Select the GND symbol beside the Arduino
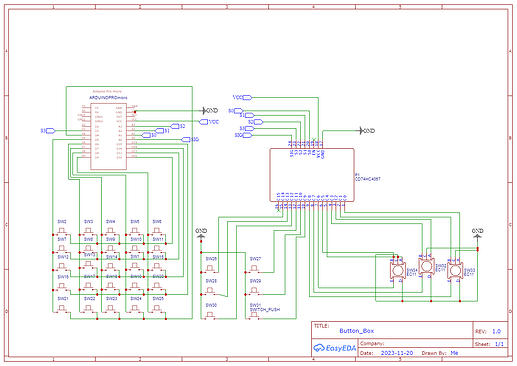Viewport: 517px width, 366px height. (x=210, y=110)
